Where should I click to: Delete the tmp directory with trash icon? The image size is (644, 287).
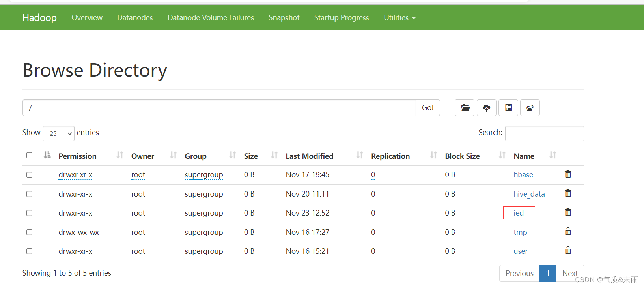568,232
